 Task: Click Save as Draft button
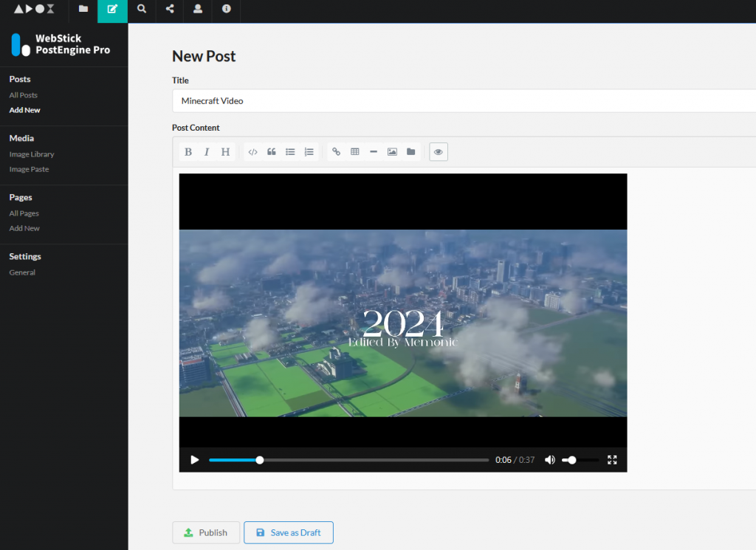289,532
